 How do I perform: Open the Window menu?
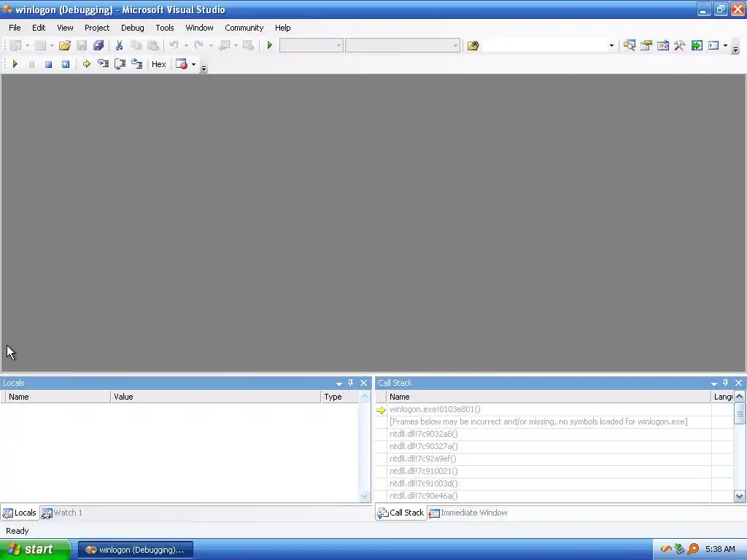pyautogui.click(x=200, y=28)
